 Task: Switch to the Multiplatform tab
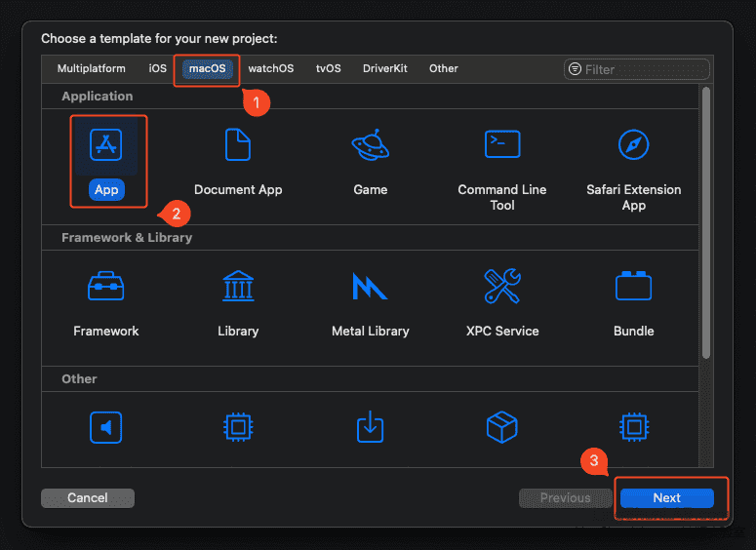pyautogui.click(x=91, y=69)
